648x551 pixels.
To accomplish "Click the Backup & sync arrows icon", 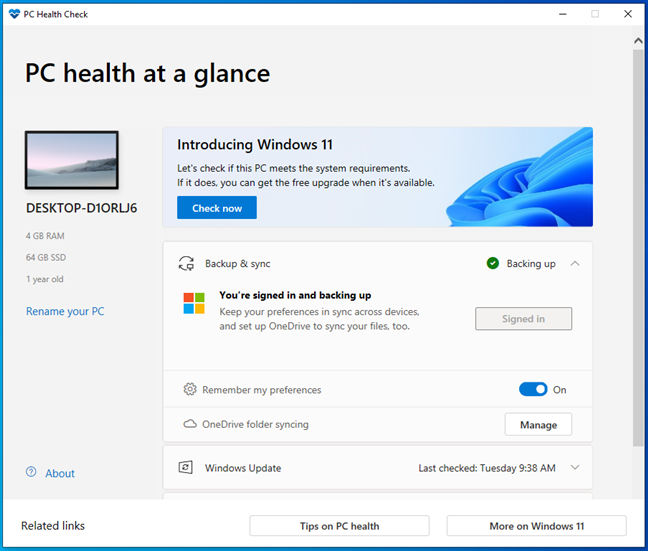I will pyautogui.click(x=186, y=263).
